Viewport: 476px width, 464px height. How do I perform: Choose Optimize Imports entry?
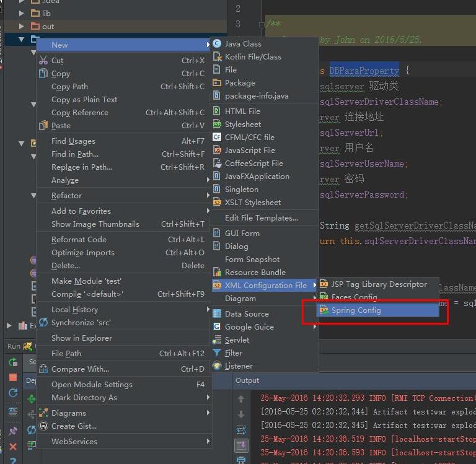124,253
